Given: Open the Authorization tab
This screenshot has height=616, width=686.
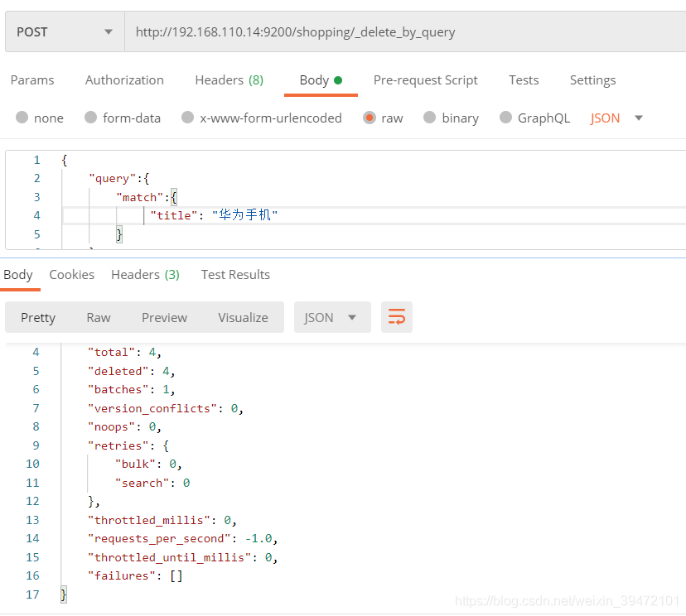Looking at the screenshot, I should (124, 80).
